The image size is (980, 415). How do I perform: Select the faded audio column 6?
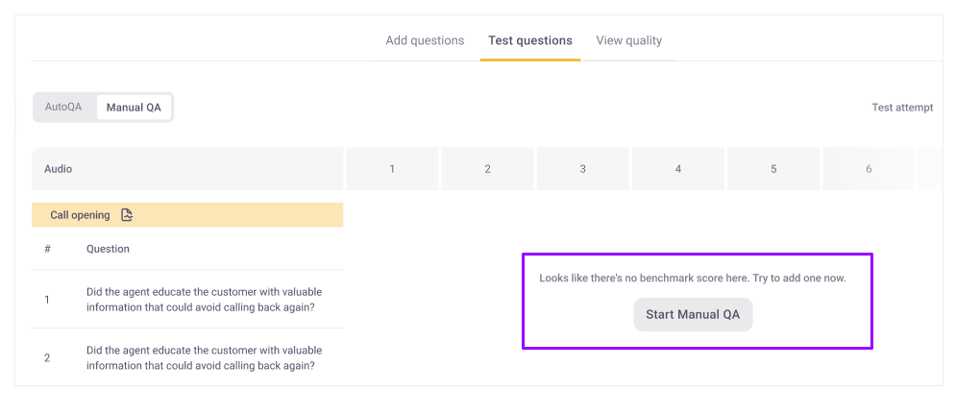pyautogui.click(x=869, y=169)
